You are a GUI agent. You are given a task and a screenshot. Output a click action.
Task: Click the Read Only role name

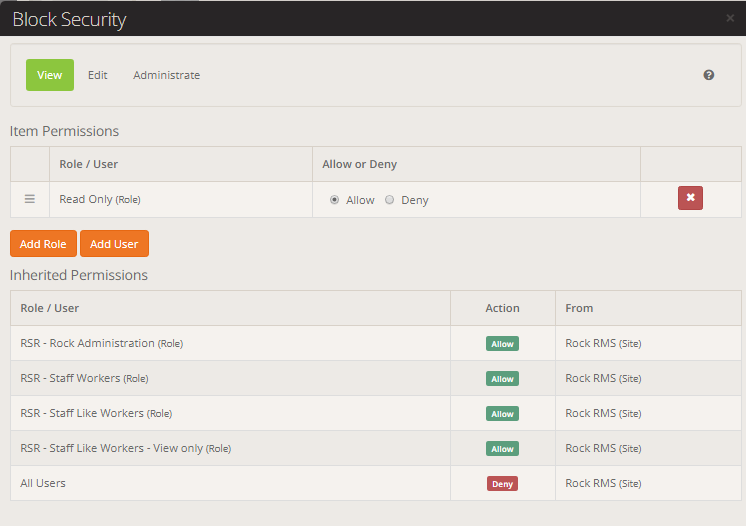86,200
